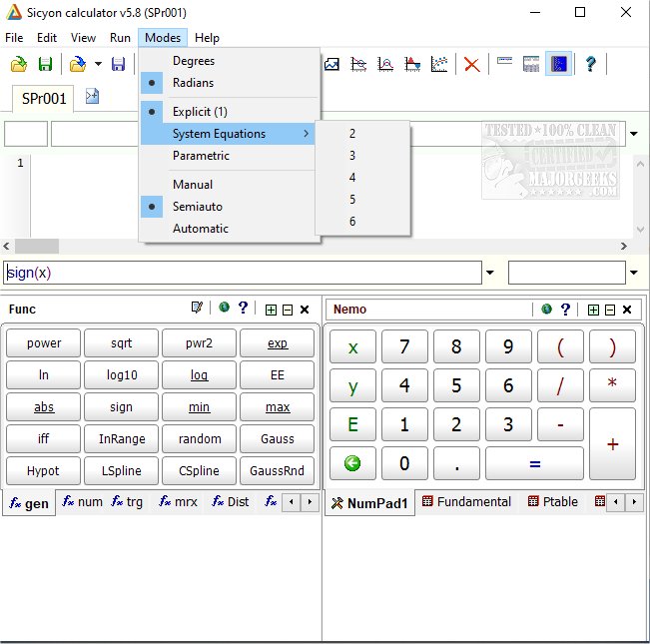The height and width of the screenshot is (644, 650).
Task: Open dropdown arrow at top right input row
Action: [634, 134]
